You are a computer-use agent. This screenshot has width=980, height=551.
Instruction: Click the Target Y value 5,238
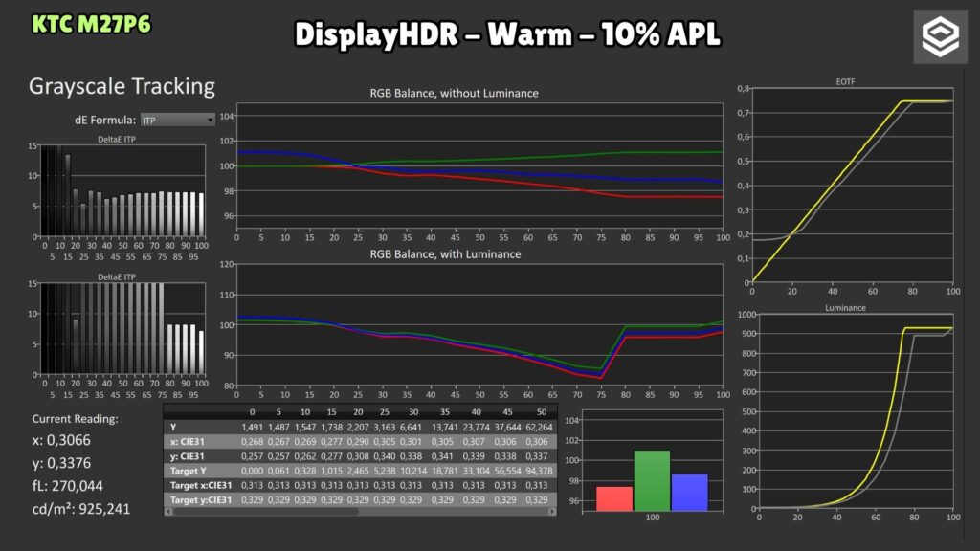[x=384, y=471]
